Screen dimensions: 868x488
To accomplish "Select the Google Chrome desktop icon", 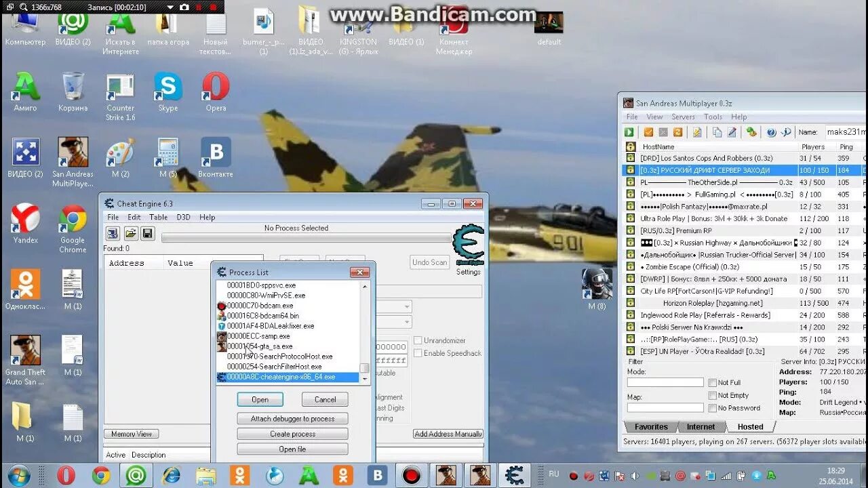I will 73,228.
